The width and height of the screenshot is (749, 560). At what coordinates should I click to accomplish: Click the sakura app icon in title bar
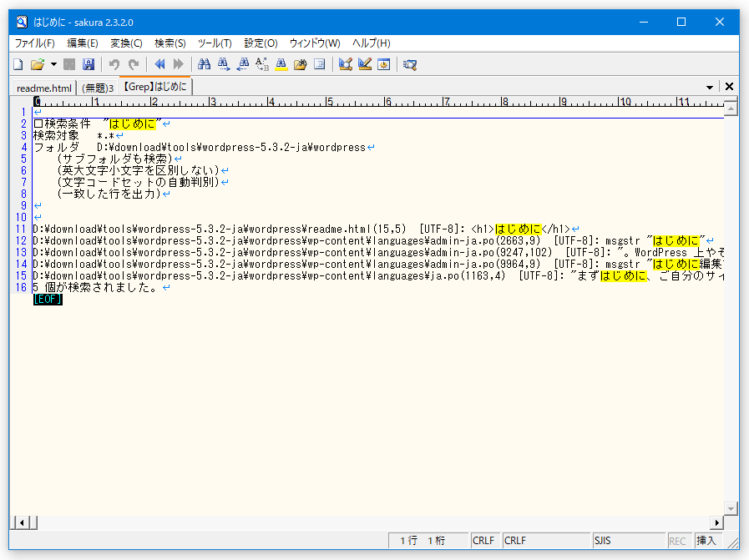(22, 22)
